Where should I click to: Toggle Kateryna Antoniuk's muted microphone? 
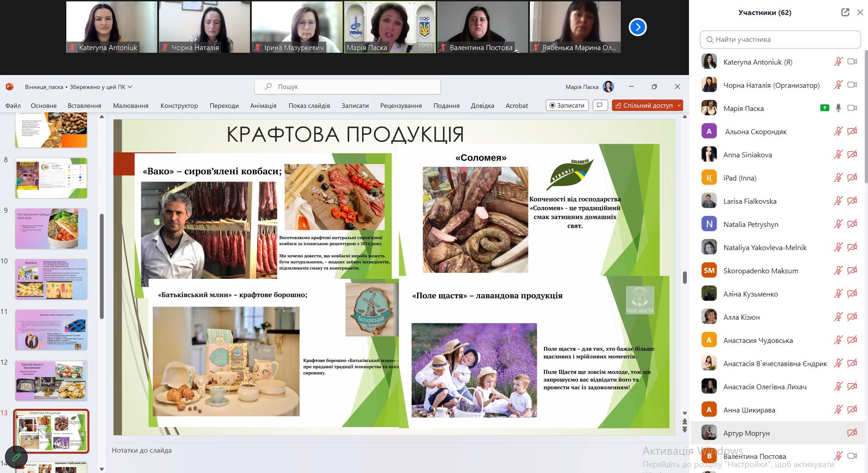(x=838, y=62)
